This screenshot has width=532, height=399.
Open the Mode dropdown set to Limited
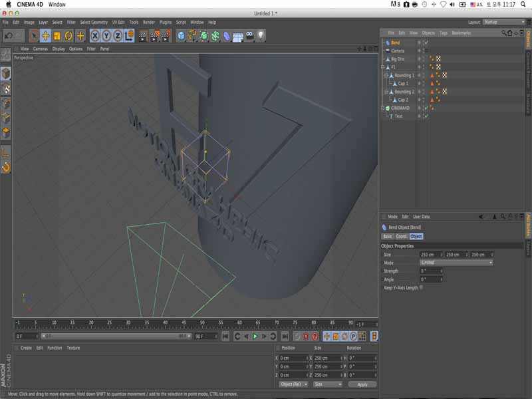click(x=456, y=263)
